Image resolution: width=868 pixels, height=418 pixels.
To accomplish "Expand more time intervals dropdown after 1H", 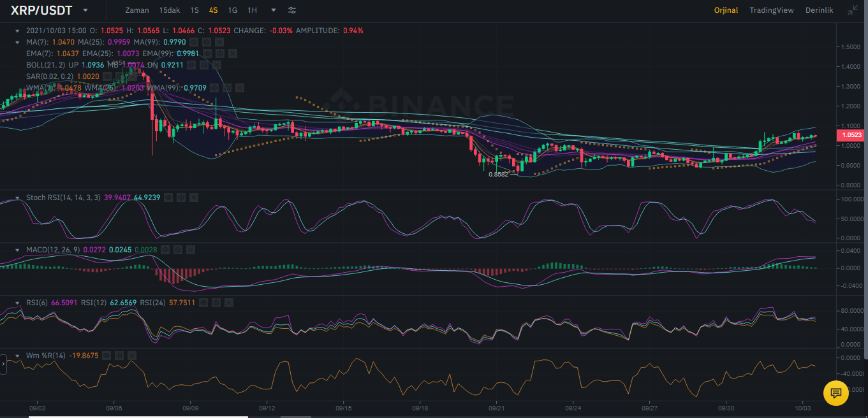I will 274,10.
